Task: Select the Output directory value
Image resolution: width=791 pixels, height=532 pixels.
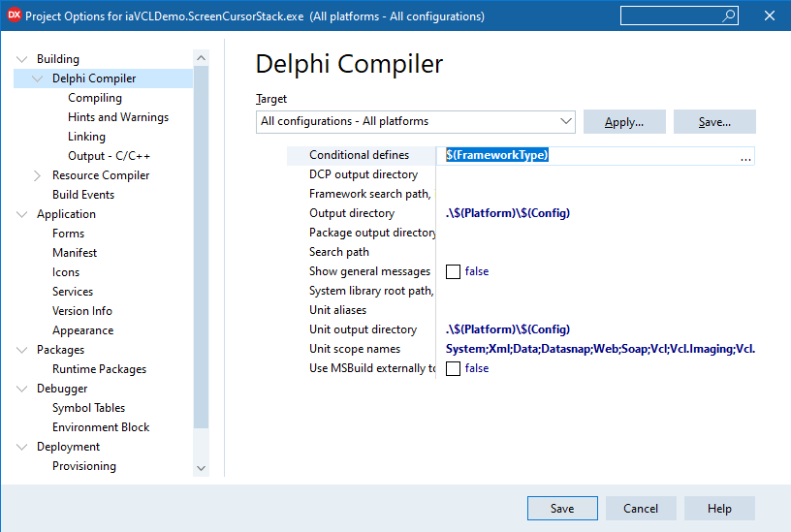Action: point(508,213)
